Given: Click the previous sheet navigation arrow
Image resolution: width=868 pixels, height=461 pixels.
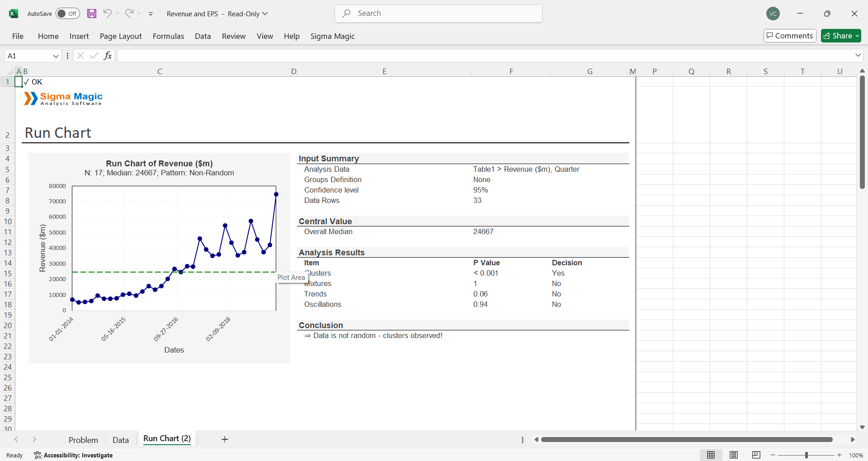Looking at the screenshot, I should (x=16, y=439).
